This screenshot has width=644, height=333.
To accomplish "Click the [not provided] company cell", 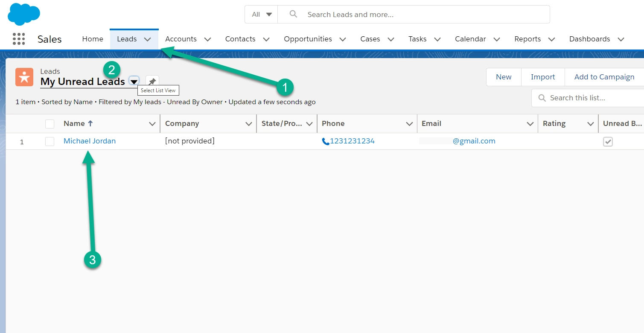I will point(189,141).
